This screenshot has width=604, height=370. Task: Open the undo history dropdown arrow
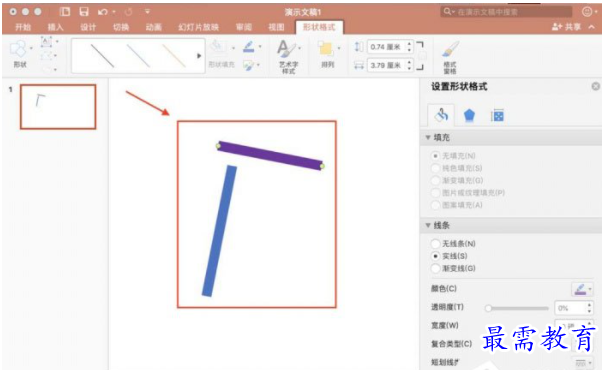click(114, 12)
